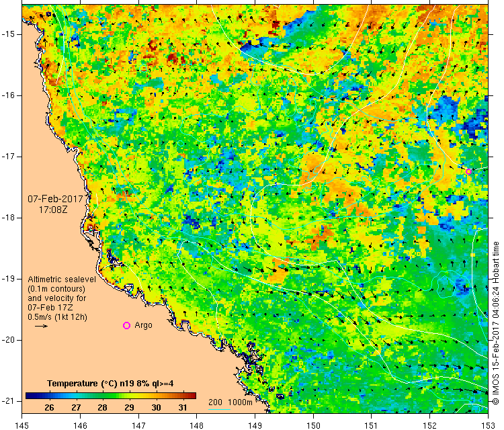Click the longitude axis label 152
The height and width of the screenshot is (430, 504).
(430, 425)
